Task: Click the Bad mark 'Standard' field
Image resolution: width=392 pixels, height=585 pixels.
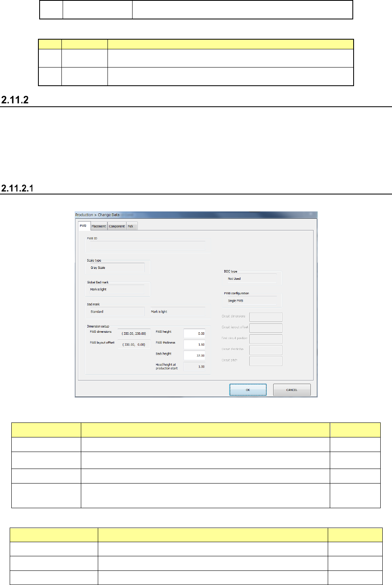Action: 116,312
